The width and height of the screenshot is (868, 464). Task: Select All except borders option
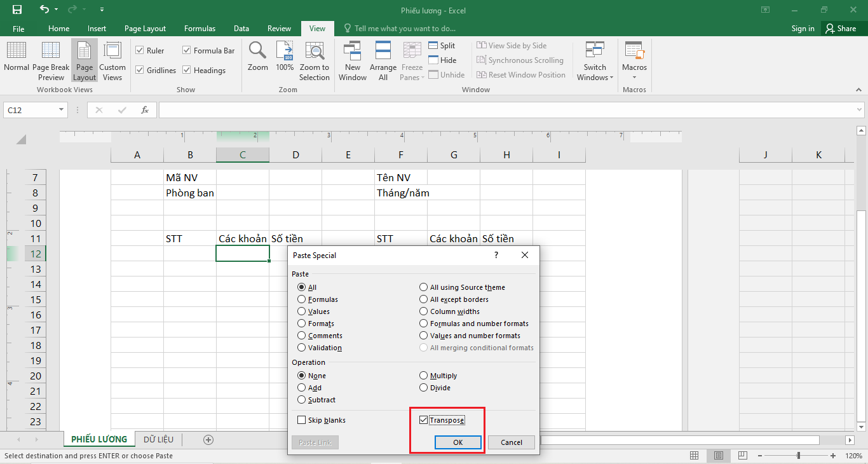point(424,299)
